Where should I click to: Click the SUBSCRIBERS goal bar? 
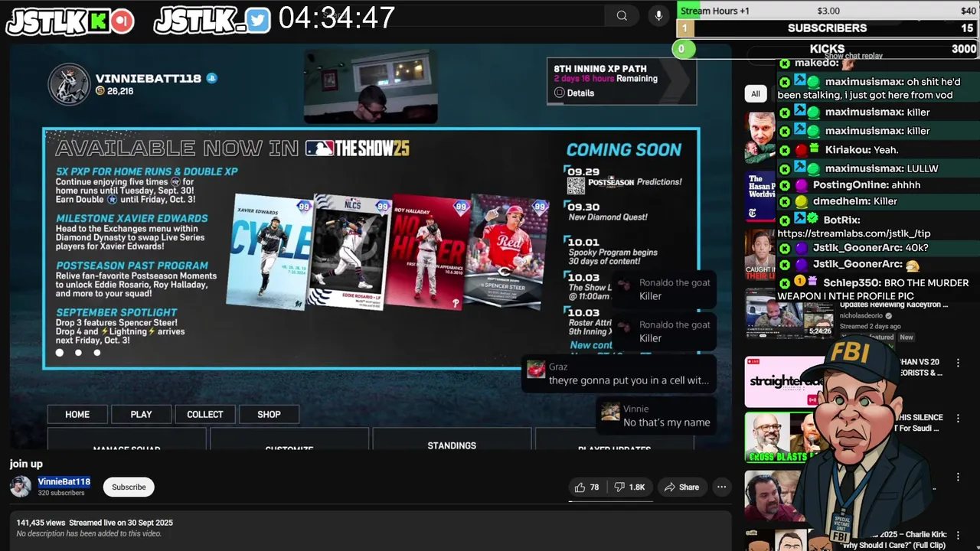pos(828,28)
